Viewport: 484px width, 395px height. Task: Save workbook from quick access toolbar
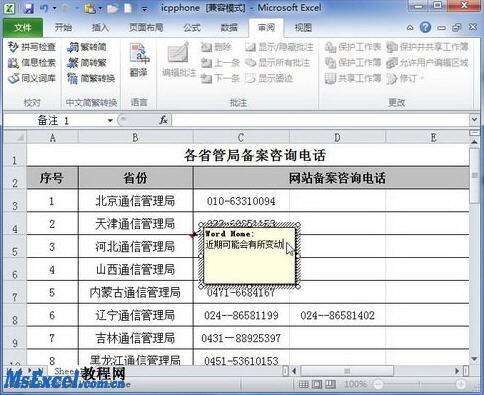pos(29,8)
